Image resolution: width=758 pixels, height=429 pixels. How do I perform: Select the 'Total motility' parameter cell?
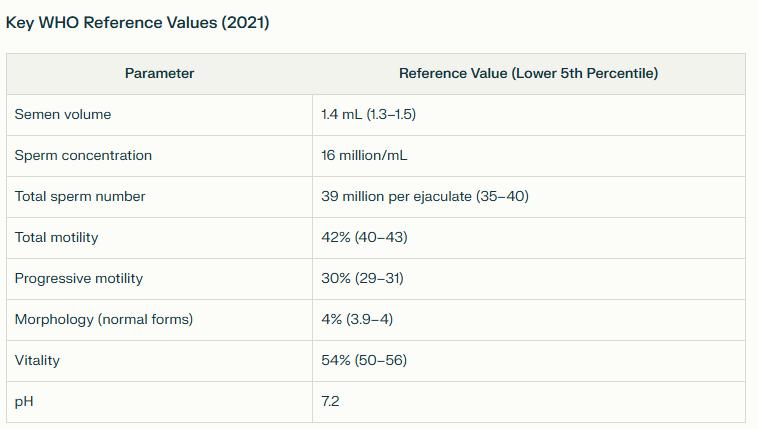[x=56, y=237]
